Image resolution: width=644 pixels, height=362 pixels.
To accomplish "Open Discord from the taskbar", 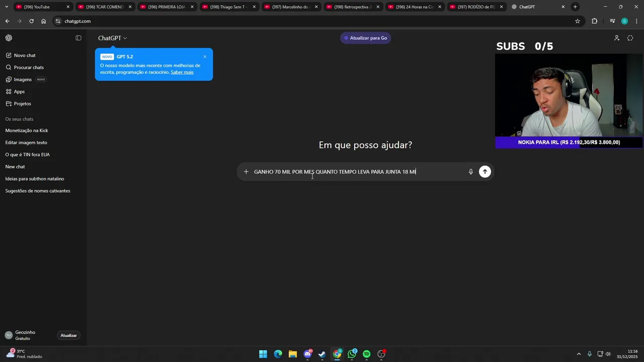I will (308, 354).
